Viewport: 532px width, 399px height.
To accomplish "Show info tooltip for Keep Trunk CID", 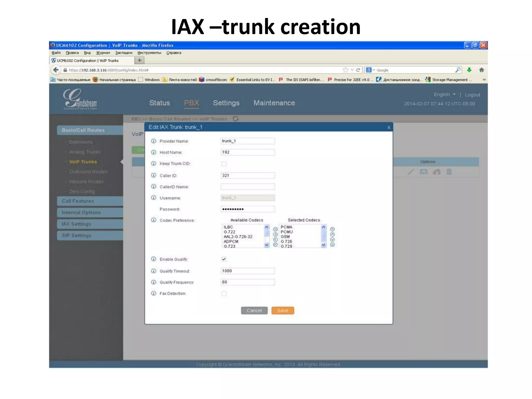I will pos(154,163).
